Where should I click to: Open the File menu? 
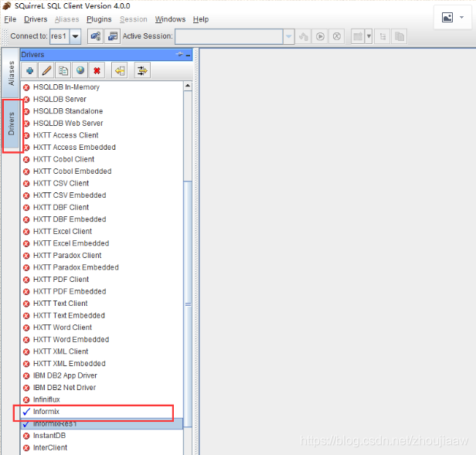click(10, 19)
